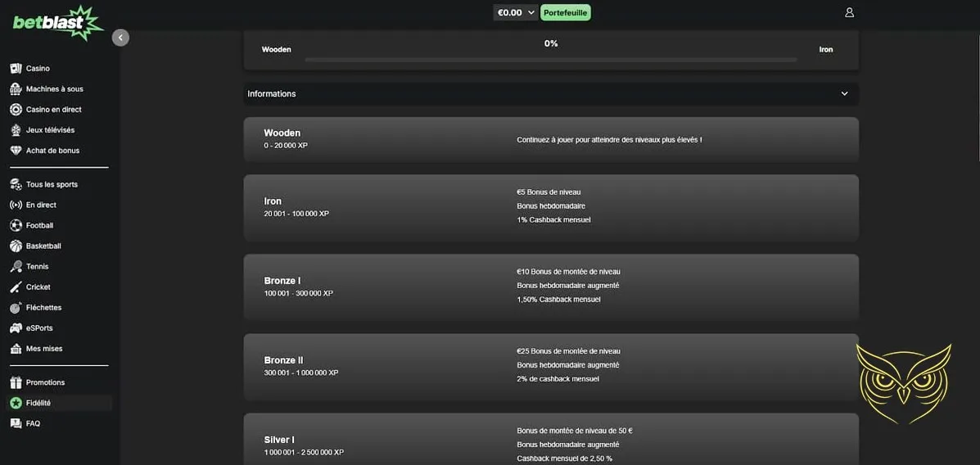Open Cricket sports link
This screenshot has height=465, width=980.
coord(38,287)
